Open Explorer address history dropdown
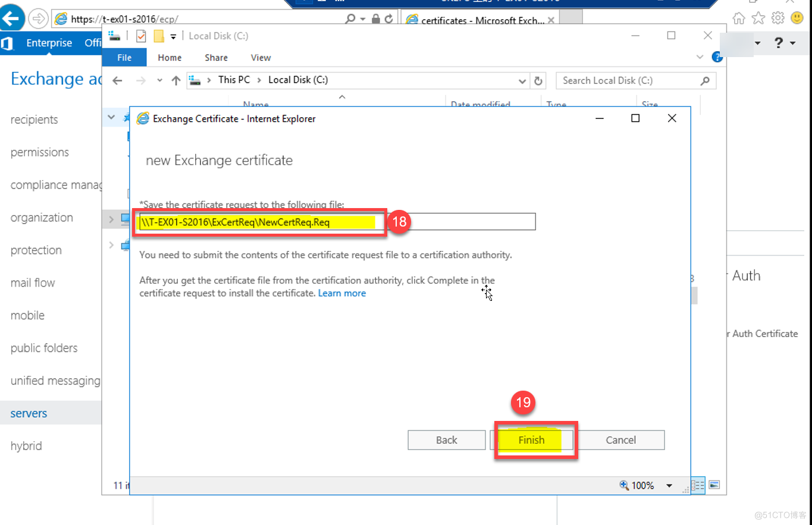 click(x=522, y=81)
